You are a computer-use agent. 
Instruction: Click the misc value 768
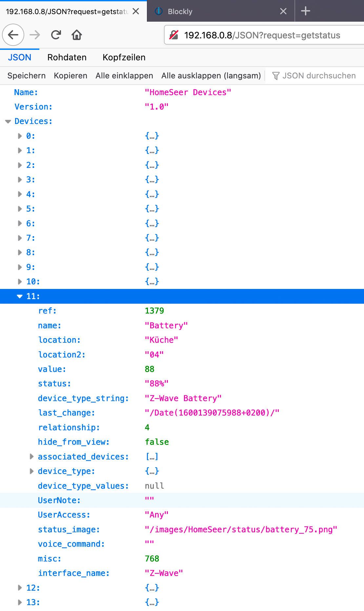click(x=152, y=558)
